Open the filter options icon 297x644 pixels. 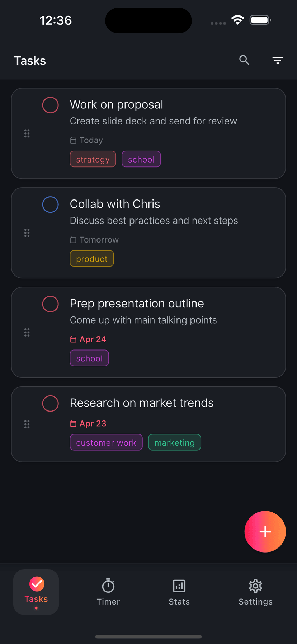pyautogui.click(x=277, y=60)
